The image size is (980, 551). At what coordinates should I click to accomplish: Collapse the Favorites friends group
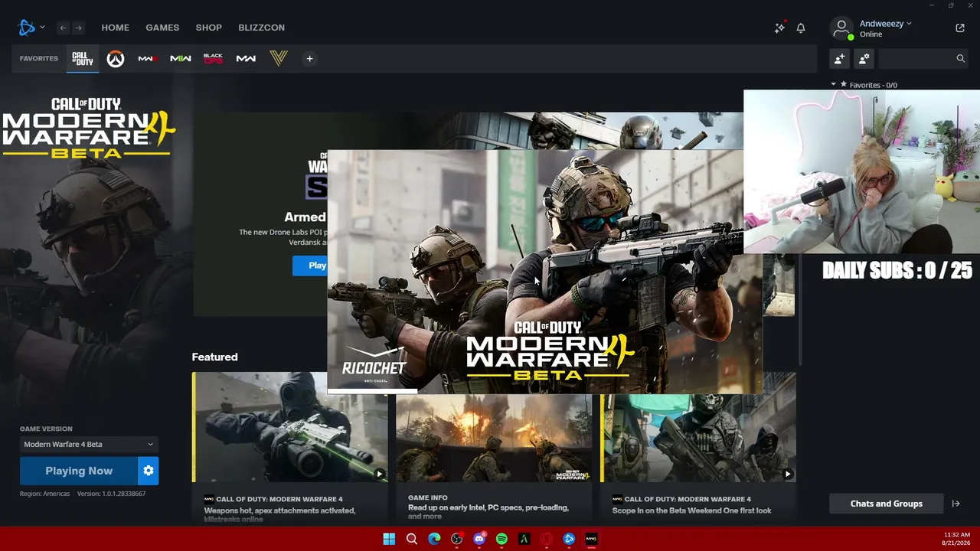coord(834,84)
